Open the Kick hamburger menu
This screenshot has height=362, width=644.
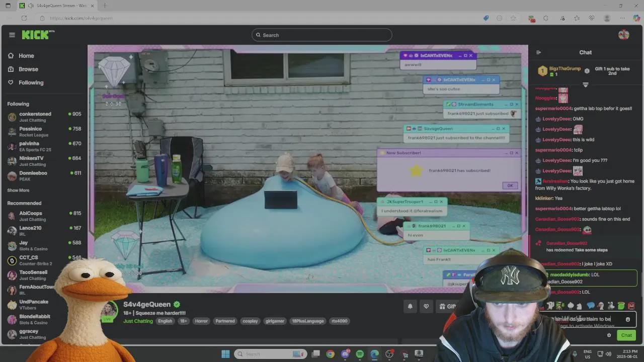point(12,35)
